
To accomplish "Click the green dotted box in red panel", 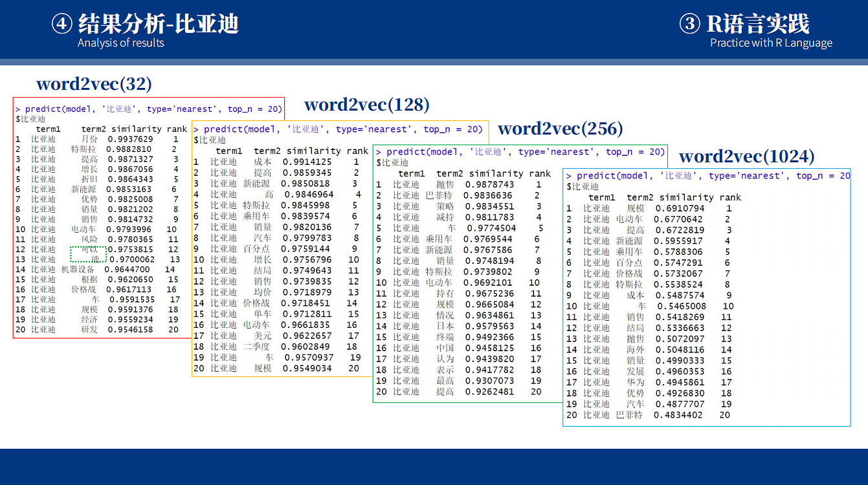I will [x=87, y=254].
